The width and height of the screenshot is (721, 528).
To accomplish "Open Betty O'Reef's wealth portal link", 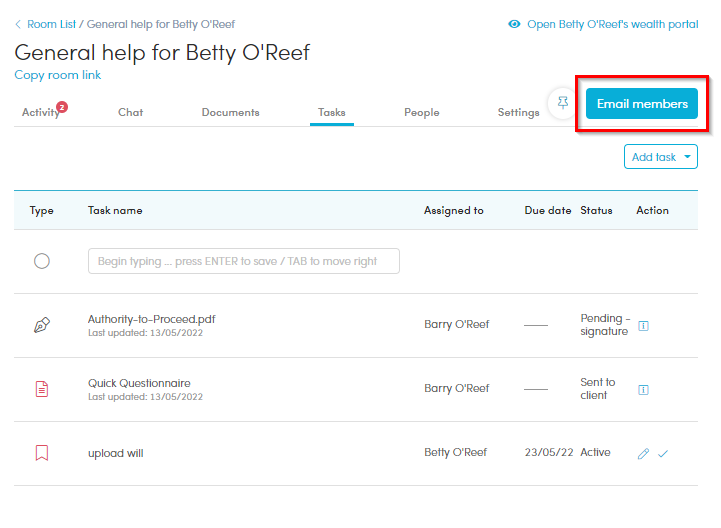I will [612, 24].
